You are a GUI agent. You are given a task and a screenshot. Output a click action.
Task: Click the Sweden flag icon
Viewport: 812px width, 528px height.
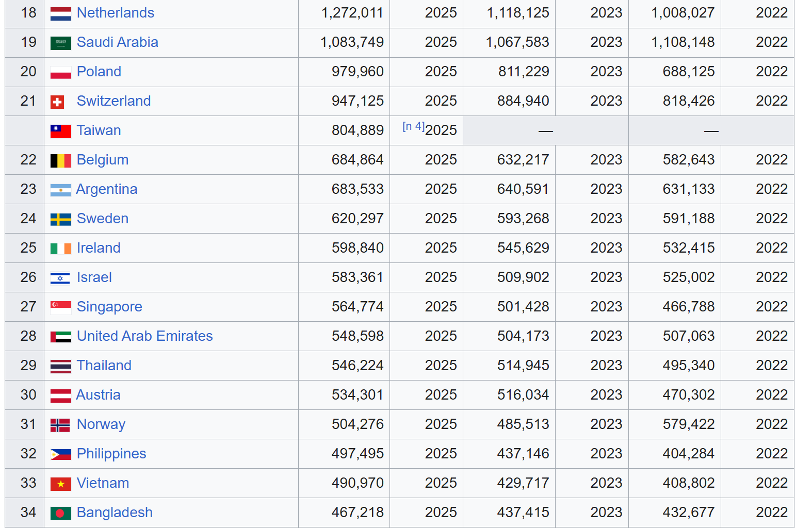click(x=60, y=220)
